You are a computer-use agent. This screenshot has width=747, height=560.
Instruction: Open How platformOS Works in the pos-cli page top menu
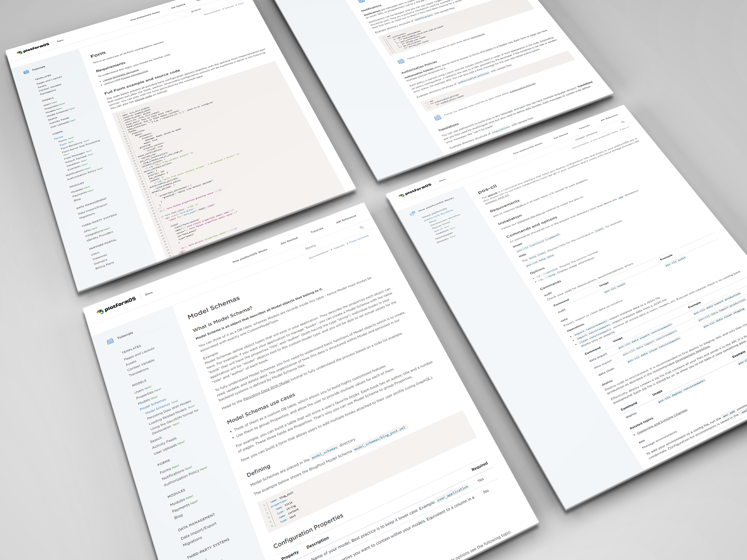[528, 149]
